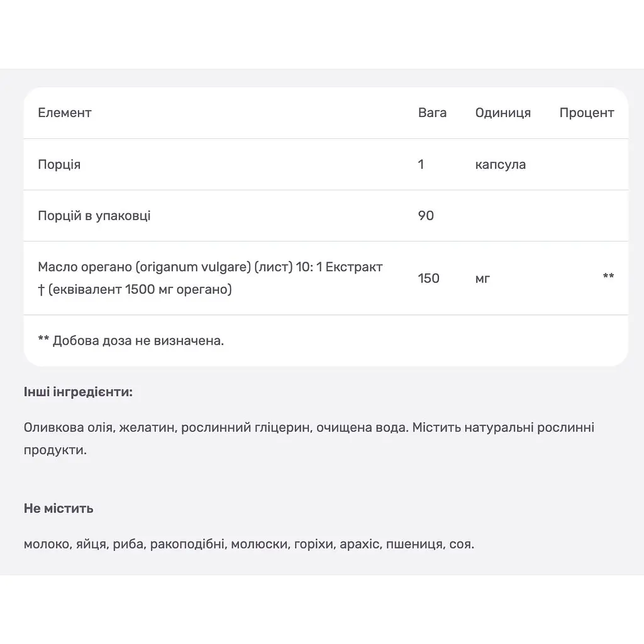This screenshot has height=644, width=644.
Task: Click the Елемент column header
Action: (65, 113)
